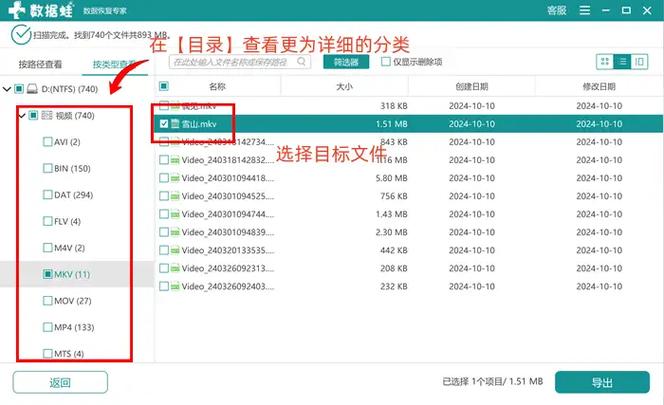Click the 数据蛙 logo icon

(17, 10)
